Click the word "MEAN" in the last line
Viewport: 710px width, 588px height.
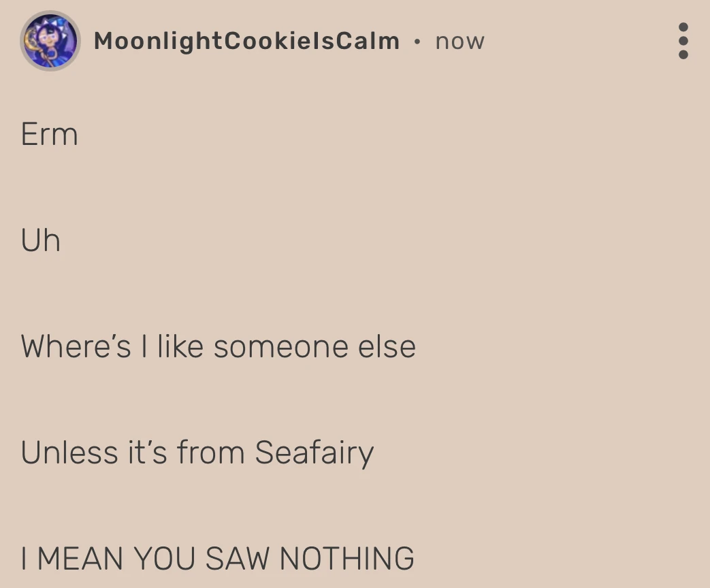pos(80,559)
